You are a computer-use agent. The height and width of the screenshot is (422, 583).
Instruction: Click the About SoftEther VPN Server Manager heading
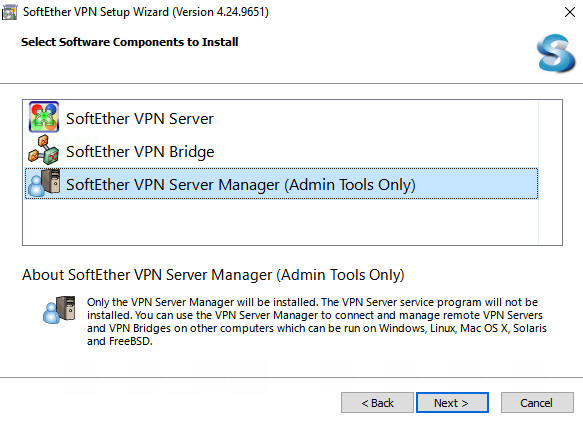point(213,275)
